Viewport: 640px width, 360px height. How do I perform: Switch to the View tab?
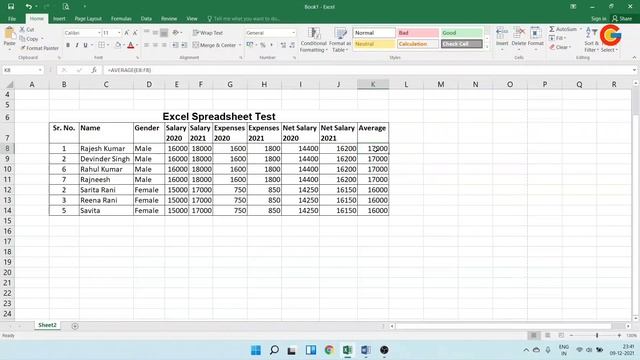click(192, 19)
